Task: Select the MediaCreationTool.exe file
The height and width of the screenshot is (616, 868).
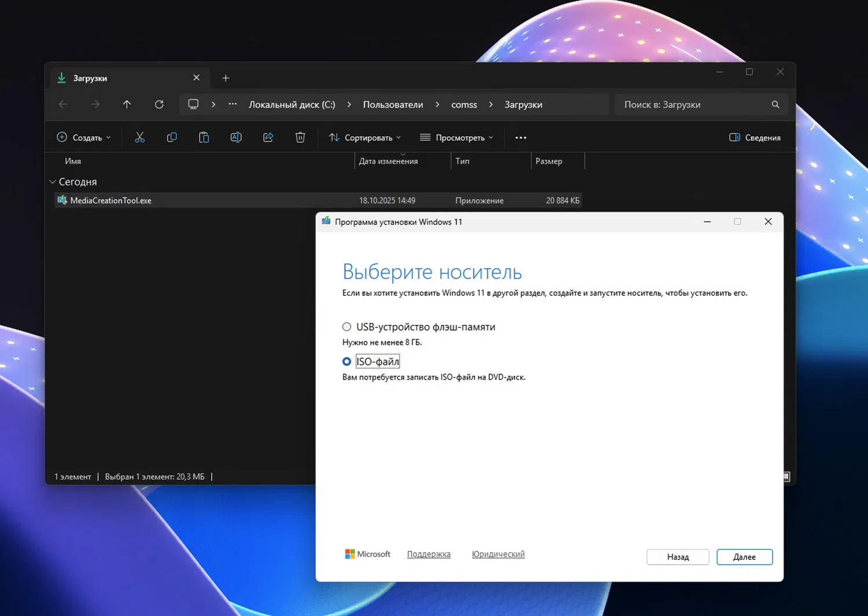Action: point(318,200)
